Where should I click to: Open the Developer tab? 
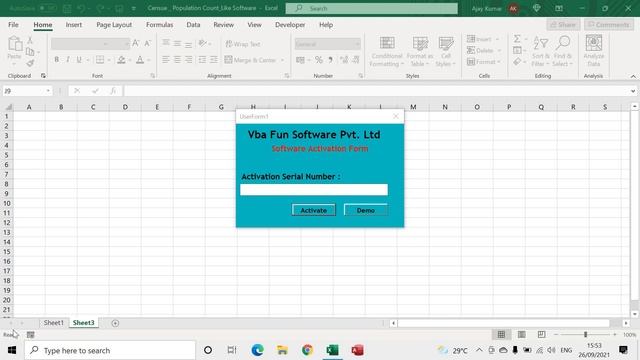coord(290,25)
